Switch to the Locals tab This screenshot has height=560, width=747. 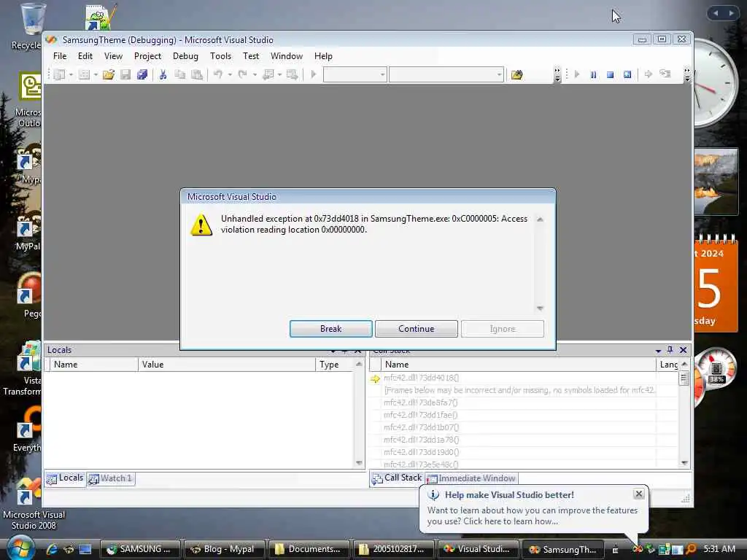(x=65, y=478)
